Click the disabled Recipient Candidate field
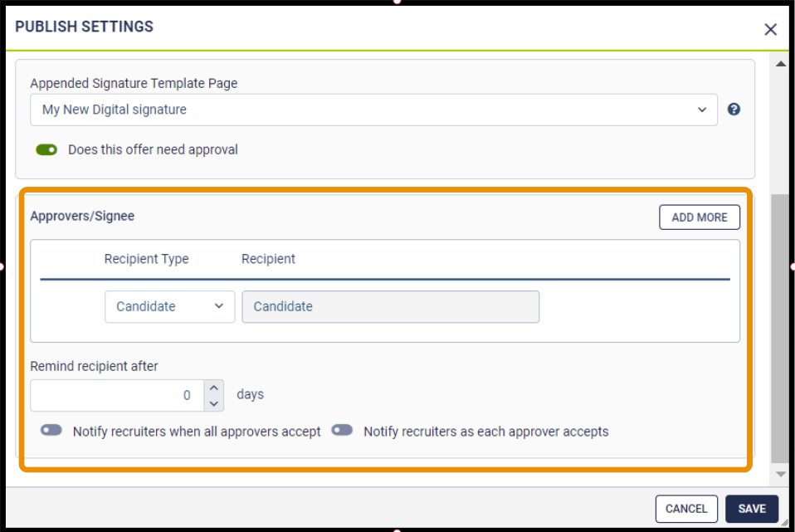This screenshot has width=795, height=532. pos(390,306)
